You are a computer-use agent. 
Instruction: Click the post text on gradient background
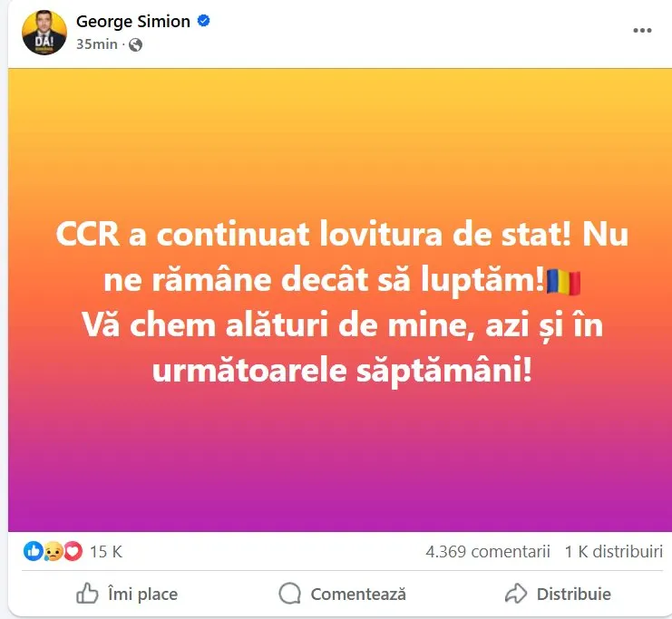pyautogui.click(x=342, y=302)
